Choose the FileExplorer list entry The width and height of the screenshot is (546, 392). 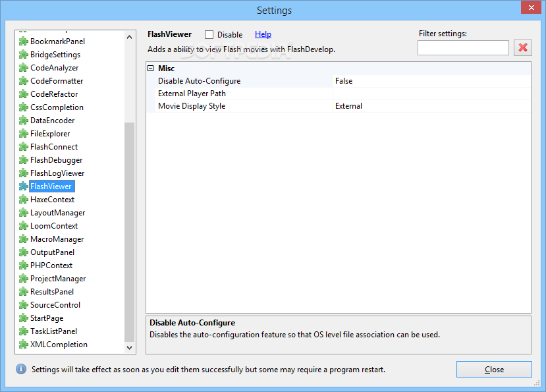50,134
